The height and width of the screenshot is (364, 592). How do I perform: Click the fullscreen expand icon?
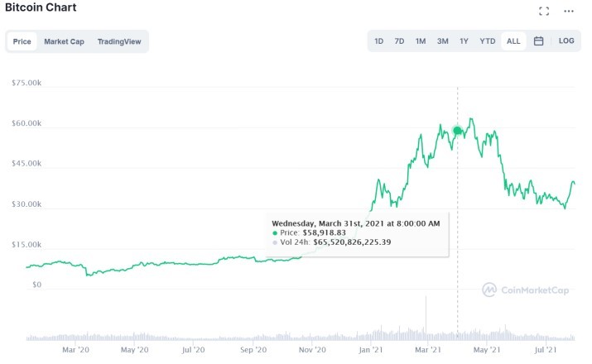point(544,12)
